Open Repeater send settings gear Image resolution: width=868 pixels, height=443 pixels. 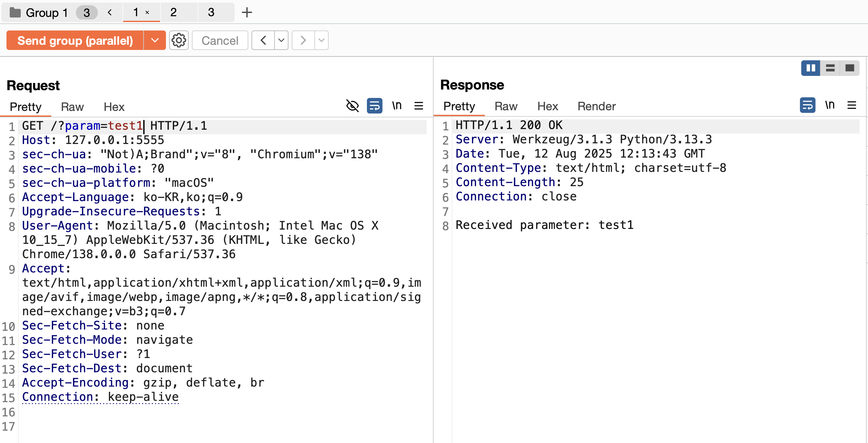coord(179,41)
